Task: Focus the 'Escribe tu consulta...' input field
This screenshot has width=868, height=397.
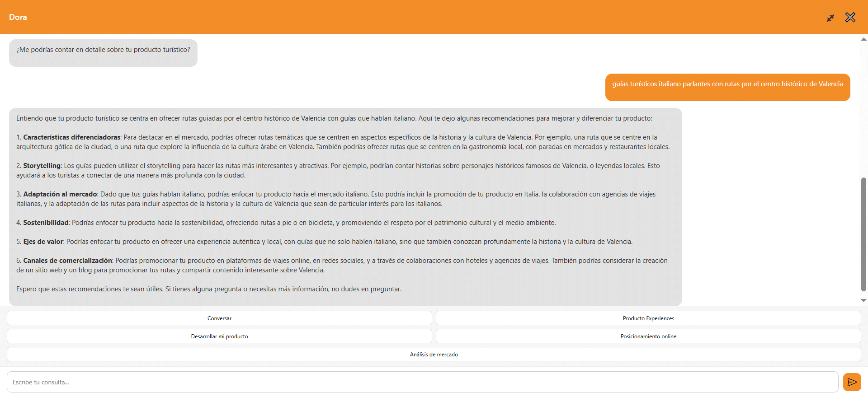Action: point(422,382)
